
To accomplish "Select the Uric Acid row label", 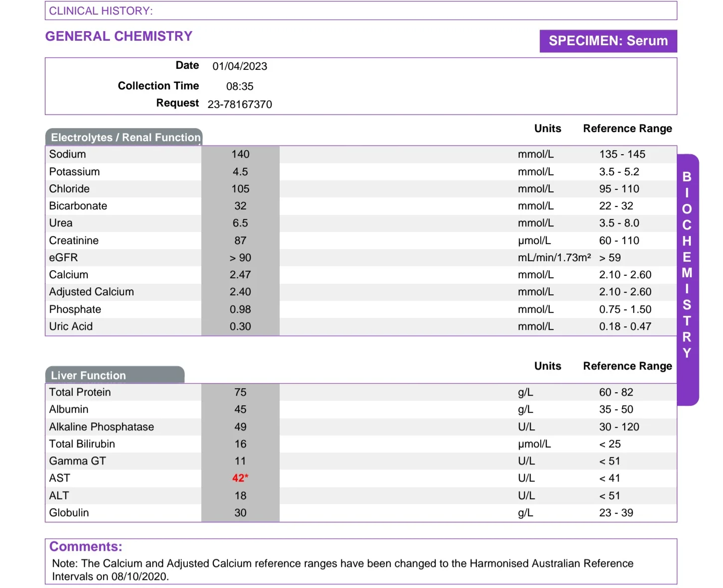I will click(x=71, y=326).
